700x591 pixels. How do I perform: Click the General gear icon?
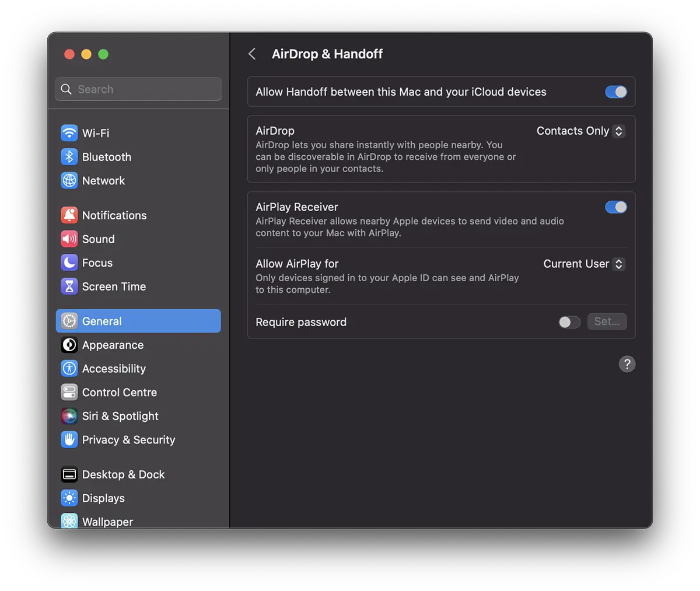(x=69, y=321)
